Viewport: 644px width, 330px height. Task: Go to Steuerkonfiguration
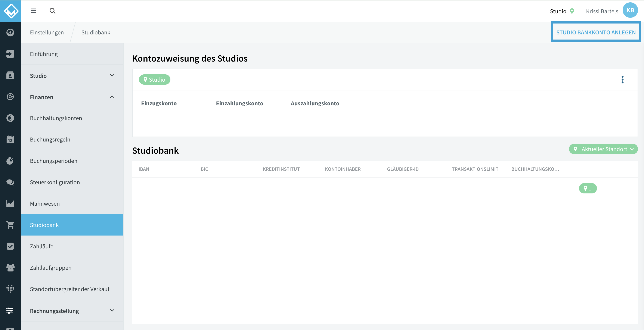click(x=72, y=182)
